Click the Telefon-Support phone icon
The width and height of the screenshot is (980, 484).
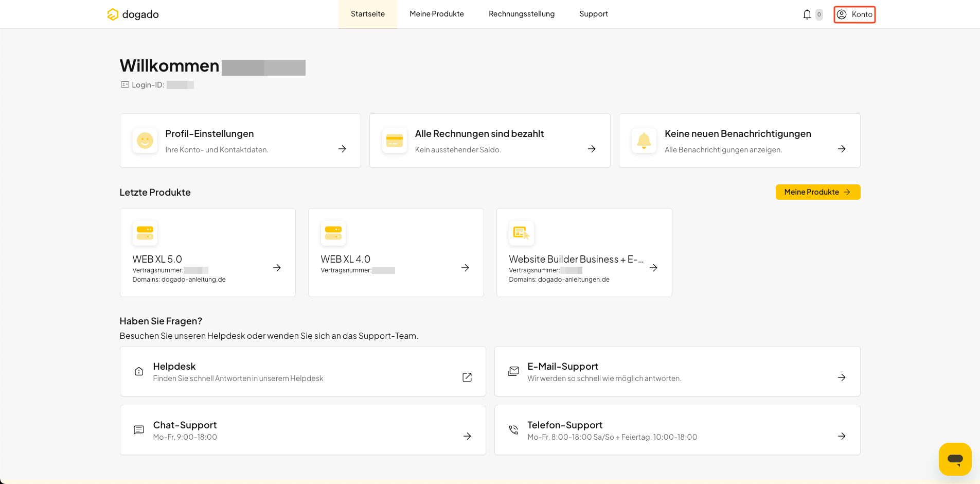(x=513, y=430)
